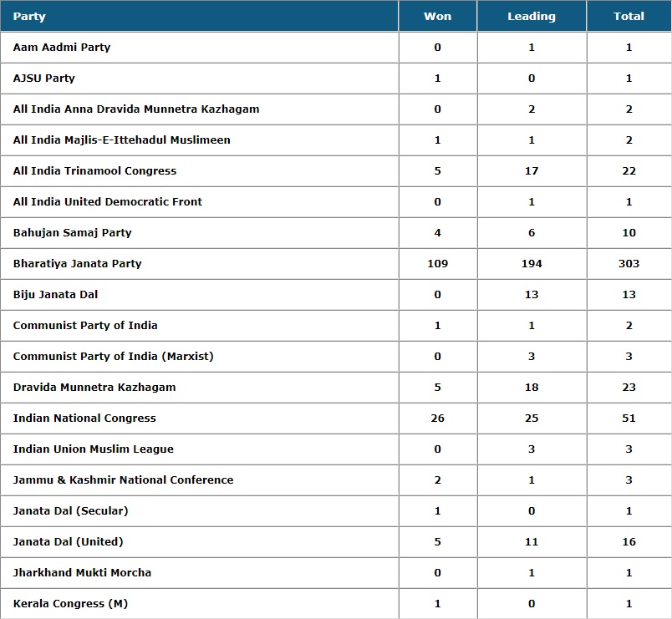Select the Jharkhand Mukti Morcha name

coord(82,572)
